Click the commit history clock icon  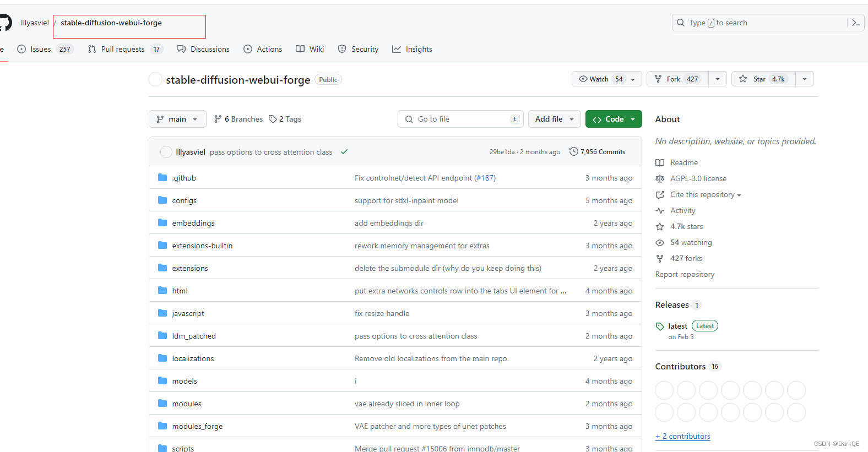tap(573, 151)
